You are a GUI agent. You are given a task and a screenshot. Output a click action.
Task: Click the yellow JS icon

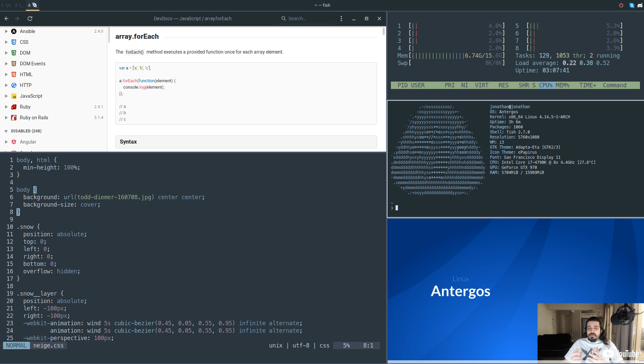click(14, 96)
